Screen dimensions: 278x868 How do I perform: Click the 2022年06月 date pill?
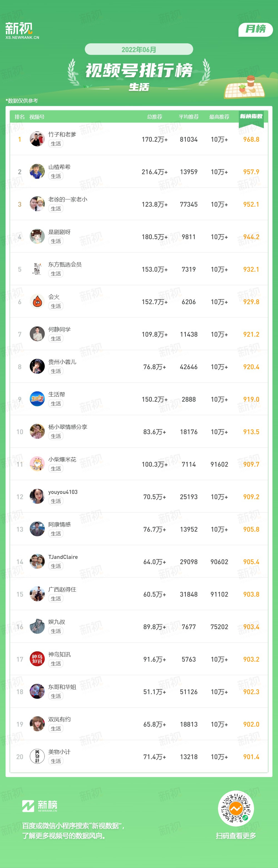click(139, 49)
